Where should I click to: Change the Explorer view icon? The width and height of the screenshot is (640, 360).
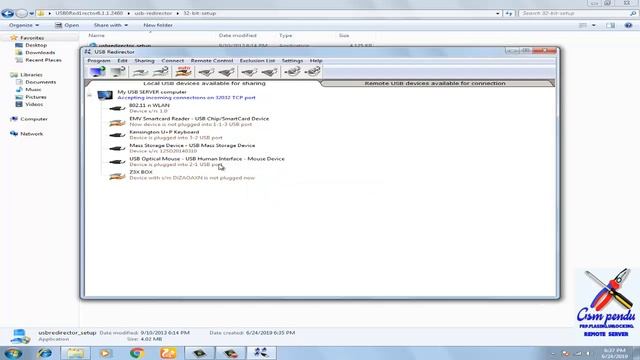click(x=583, y=25)
